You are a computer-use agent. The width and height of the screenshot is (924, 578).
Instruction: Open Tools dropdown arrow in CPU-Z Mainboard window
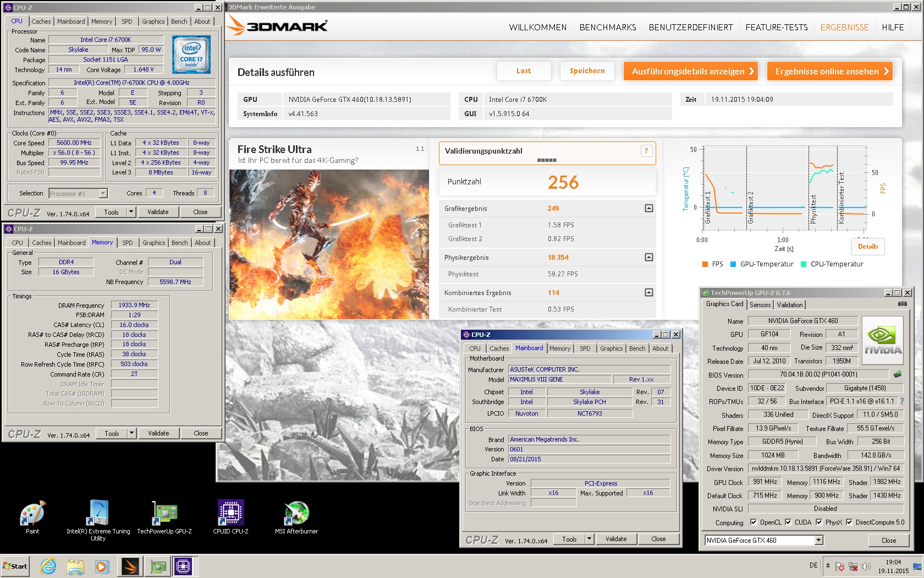pos(589,539)
